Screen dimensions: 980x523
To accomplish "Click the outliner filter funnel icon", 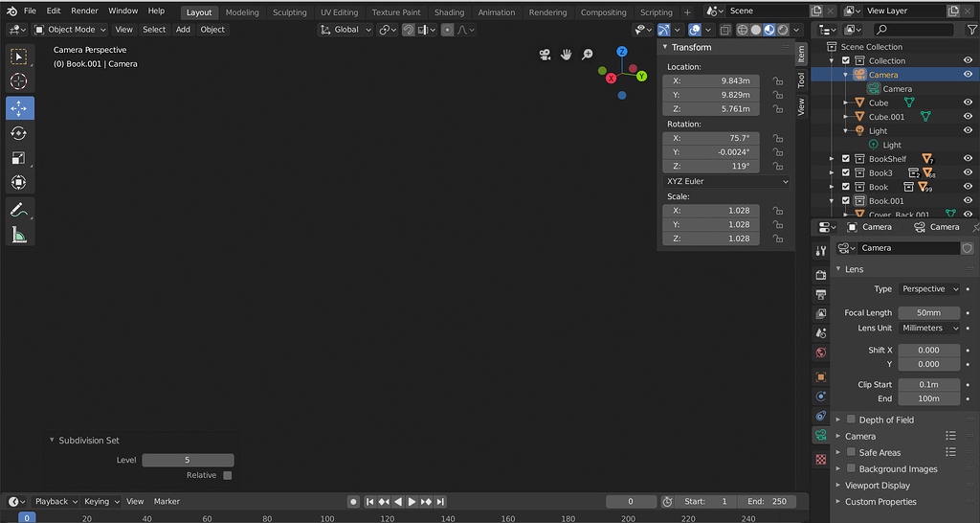I will [972, 30].
